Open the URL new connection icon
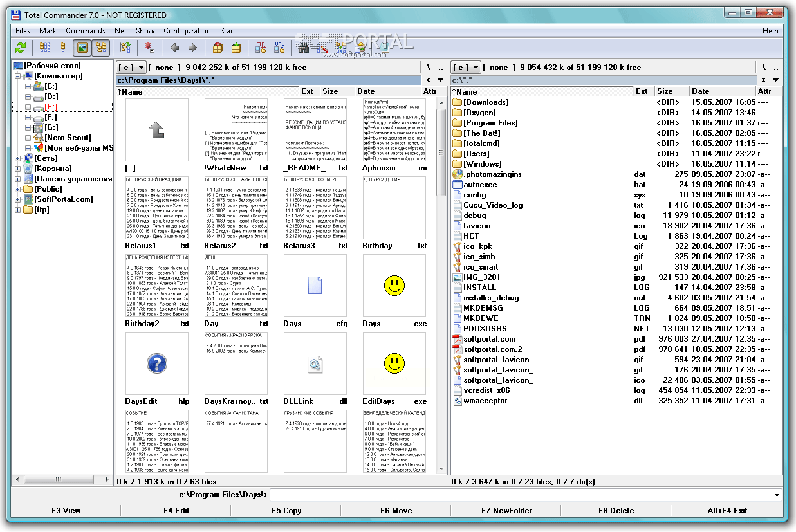This screenshot has height=532, width=796. pos(279,48)
